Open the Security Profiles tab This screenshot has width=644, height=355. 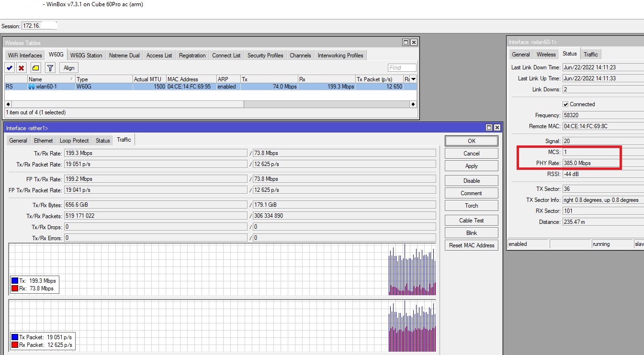click(x=265, y=55)
